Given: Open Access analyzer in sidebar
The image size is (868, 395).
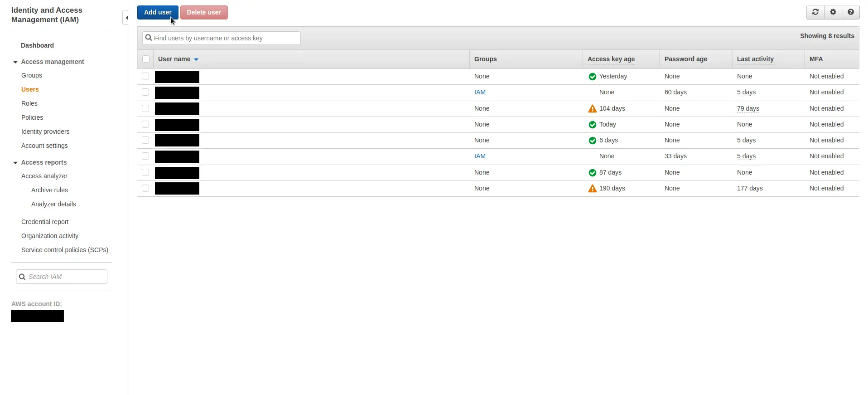Looking at the screenshot, I should point(44,176).
